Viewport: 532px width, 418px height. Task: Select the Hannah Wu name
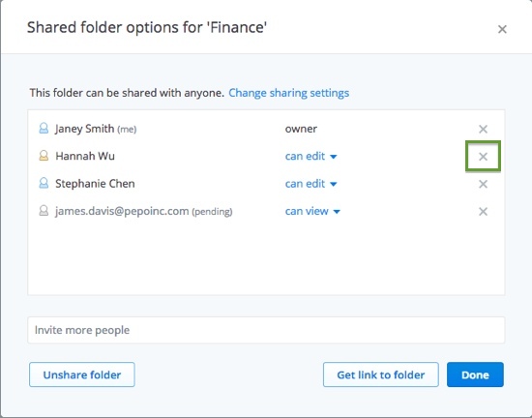point(85,156)
